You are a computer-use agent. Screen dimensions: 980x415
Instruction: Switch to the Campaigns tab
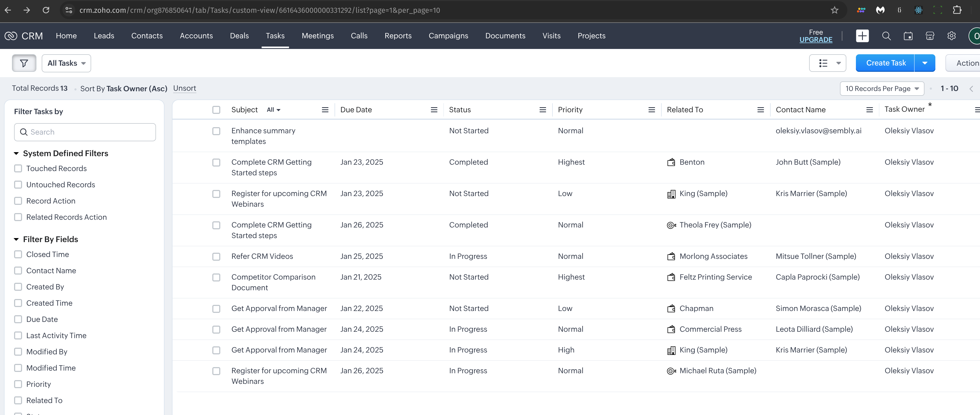(448, 36)
